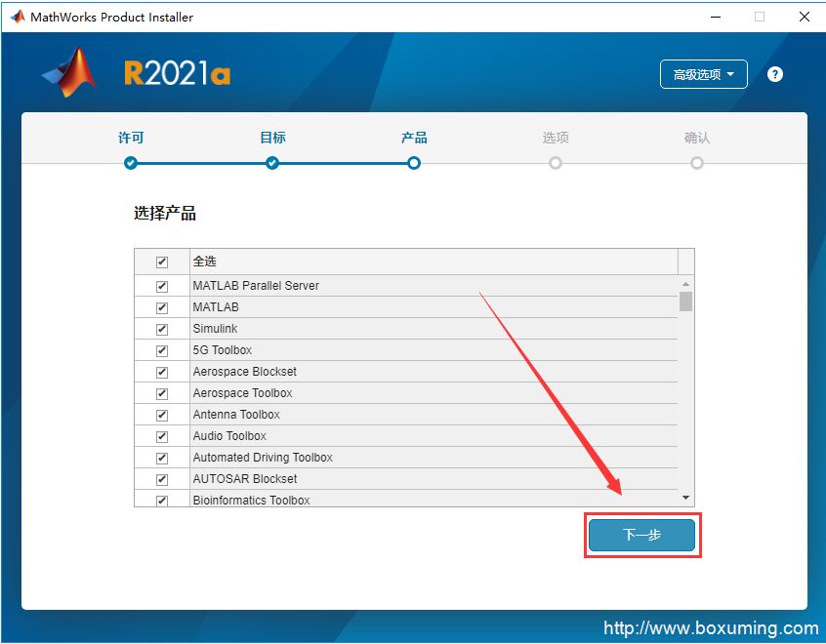Click the MathWorks title bar icon
This screenshot has width=826, height=644.
(x=17, y=17)
